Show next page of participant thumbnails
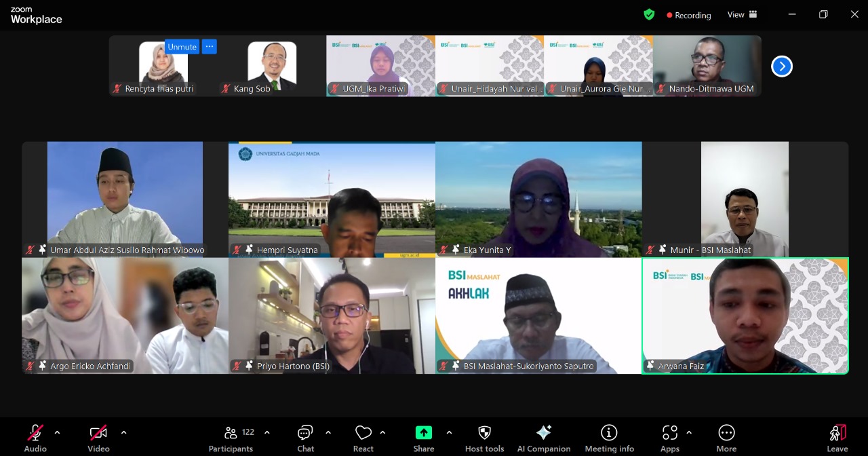Screen dimensions: 868x456 point(782,66)
